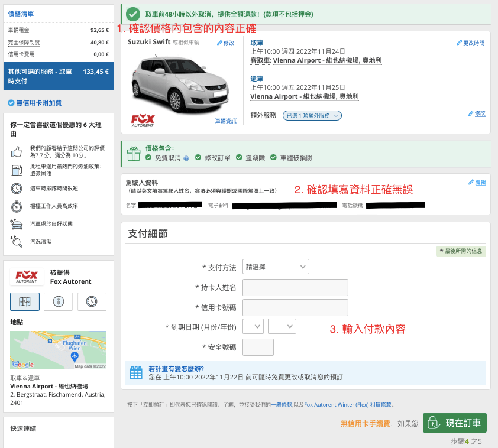
Task: Click the thumbs-up rating icon
Action: [x=17, y=152]
